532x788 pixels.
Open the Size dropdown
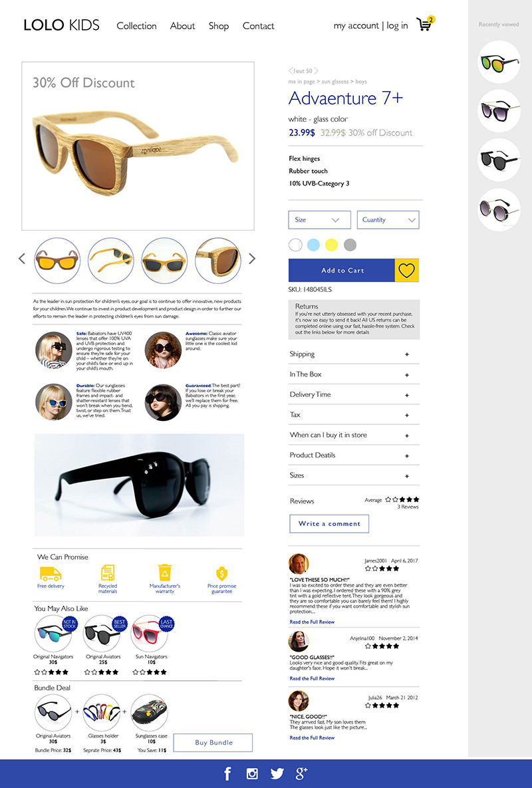(x=319, y=220)
